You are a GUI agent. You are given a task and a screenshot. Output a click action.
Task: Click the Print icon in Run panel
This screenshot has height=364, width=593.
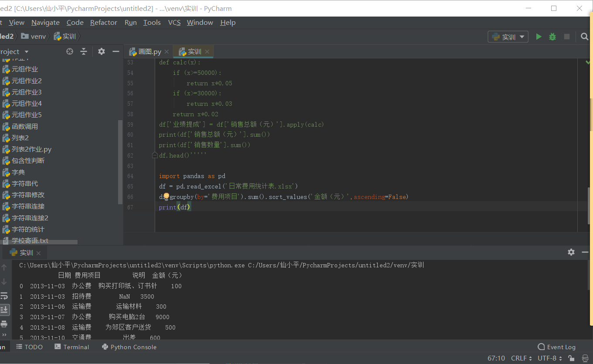(x=4, y=324)
